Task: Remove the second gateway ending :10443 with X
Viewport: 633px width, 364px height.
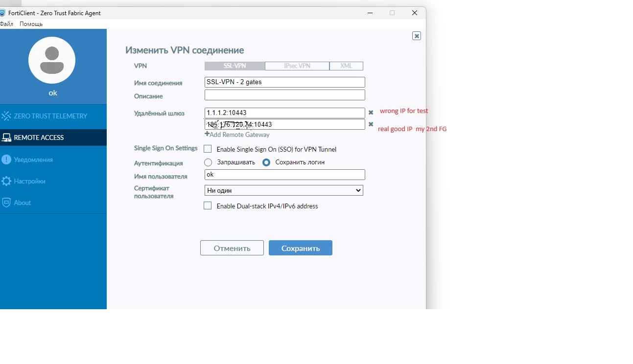Action: pos(371,124)
